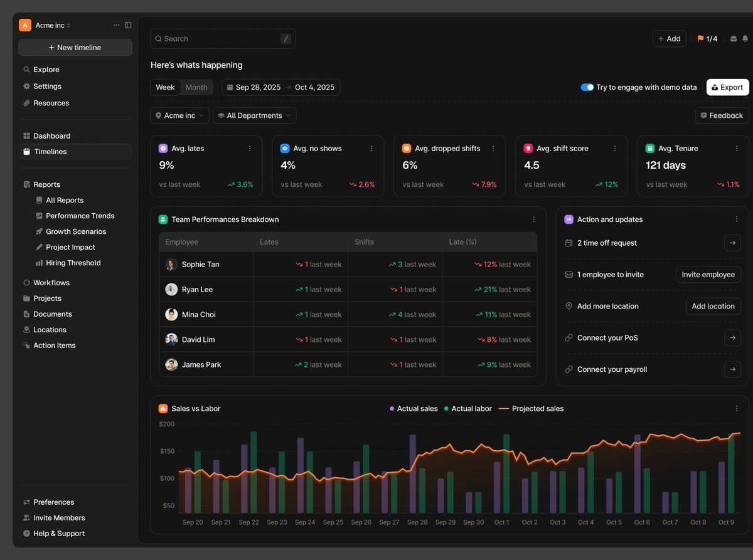Screen dimensions: 753x560
Task: Click the Export button
Action: pos(728,87)
